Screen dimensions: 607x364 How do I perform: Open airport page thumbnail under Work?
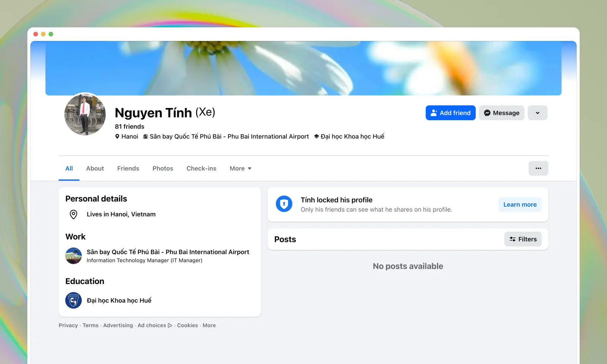74,256
